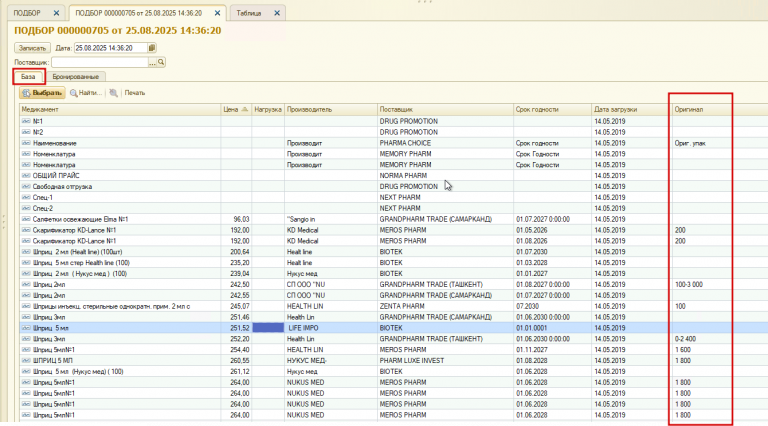This screenshot has width=768, height=426.
Task: Sort by the Производитель column header
Action: point(331,110)
